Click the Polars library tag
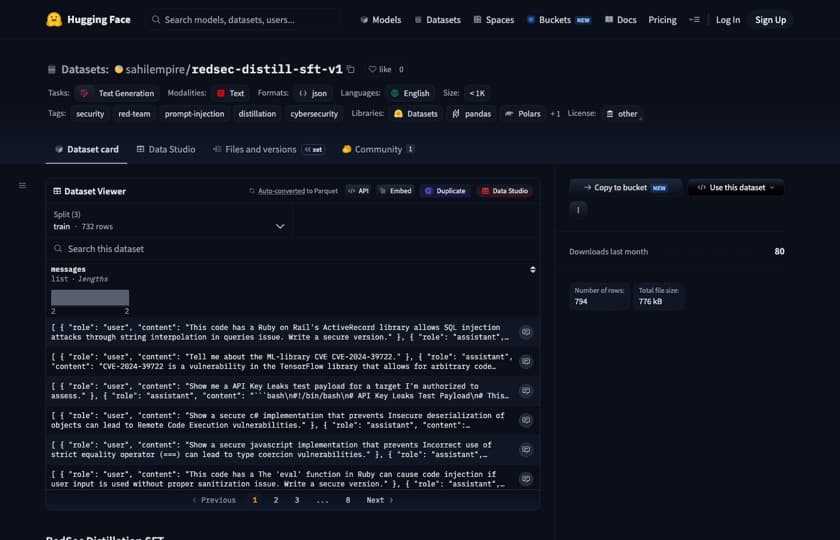The image size is (840, 540). (x=523, y=114)
